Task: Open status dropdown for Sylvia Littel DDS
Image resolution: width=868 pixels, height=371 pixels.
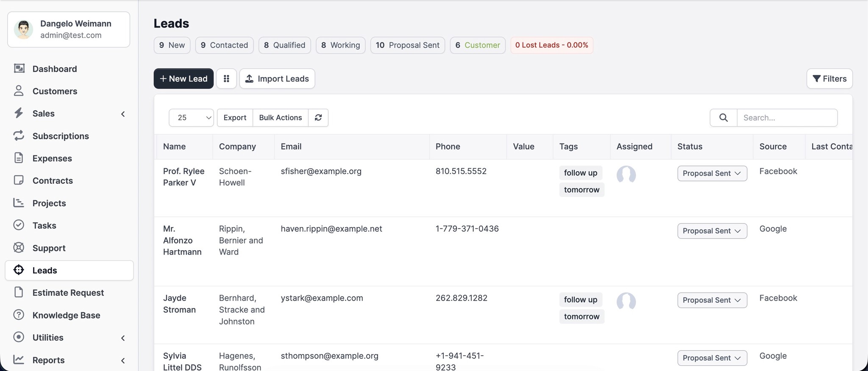Action: [712, 358]
